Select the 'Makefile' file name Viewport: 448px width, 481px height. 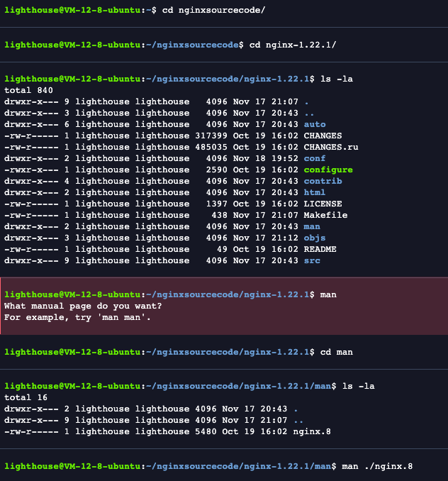[325, 215]
